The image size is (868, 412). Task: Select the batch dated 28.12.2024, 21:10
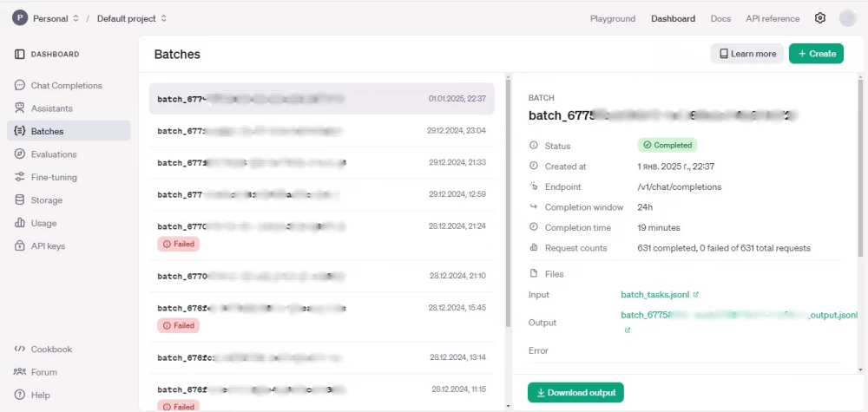point(322,276)
